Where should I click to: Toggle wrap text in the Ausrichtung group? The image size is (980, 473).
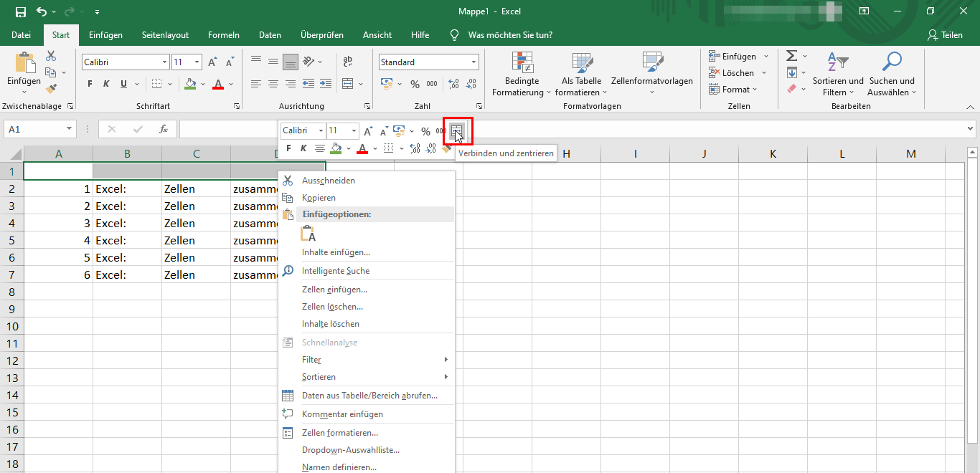[348, 62]
